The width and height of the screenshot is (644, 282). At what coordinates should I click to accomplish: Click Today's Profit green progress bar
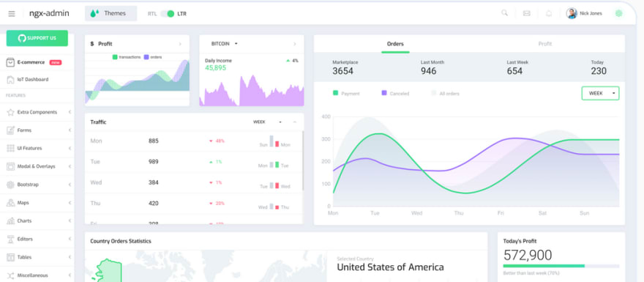pos(544,266)
